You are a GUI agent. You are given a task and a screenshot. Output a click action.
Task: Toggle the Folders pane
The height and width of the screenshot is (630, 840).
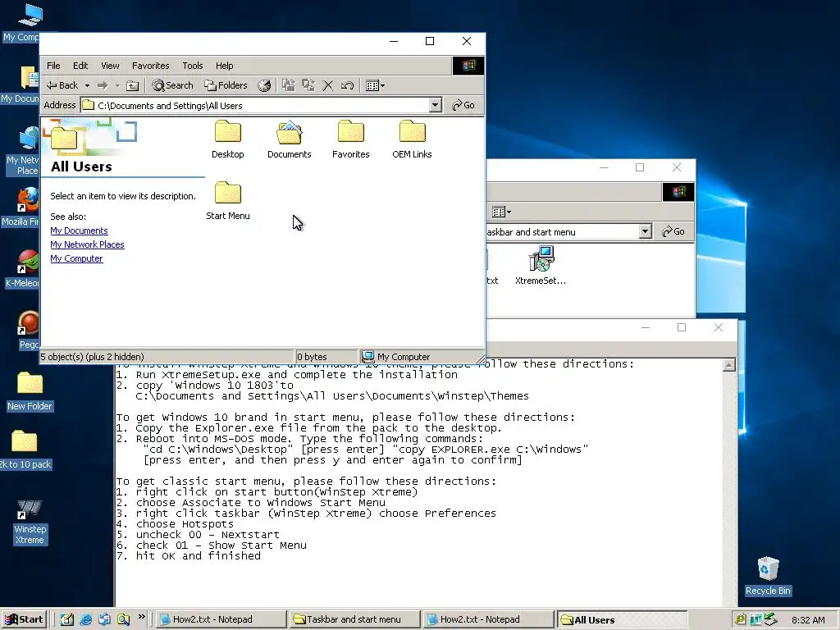click(226, 85)
